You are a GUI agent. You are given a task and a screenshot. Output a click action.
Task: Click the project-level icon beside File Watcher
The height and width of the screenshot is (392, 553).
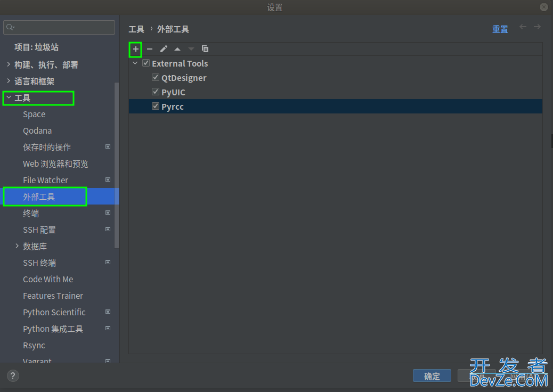[108, 180]
